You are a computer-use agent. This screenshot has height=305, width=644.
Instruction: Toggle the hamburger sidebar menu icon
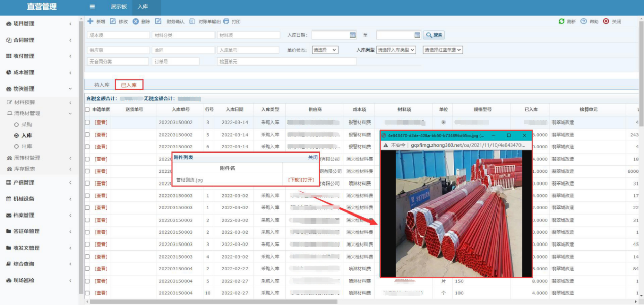click(x=92, y=7)
